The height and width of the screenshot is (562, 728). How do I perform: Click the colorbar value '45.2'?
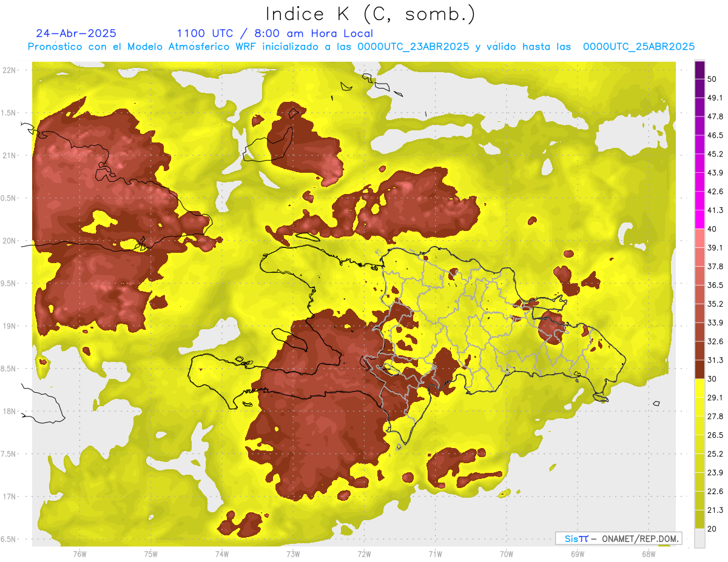pyautogui.click(x=715, y=154)
